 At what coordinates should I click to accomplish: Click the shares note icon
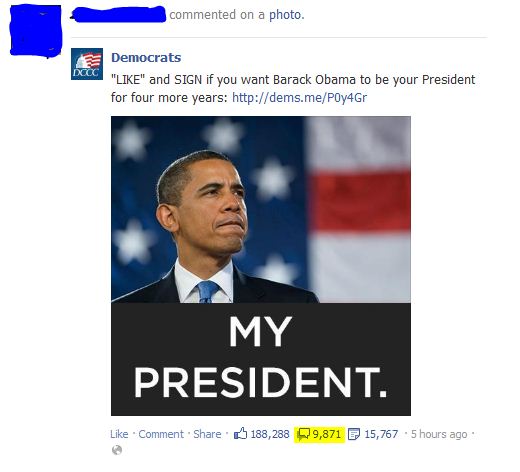coord(354,434)
